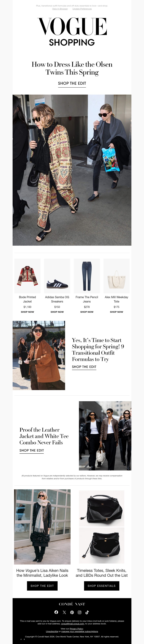144x644 pixels.
Task: Open the View in Browser link
Action: [x=60, y=9]
